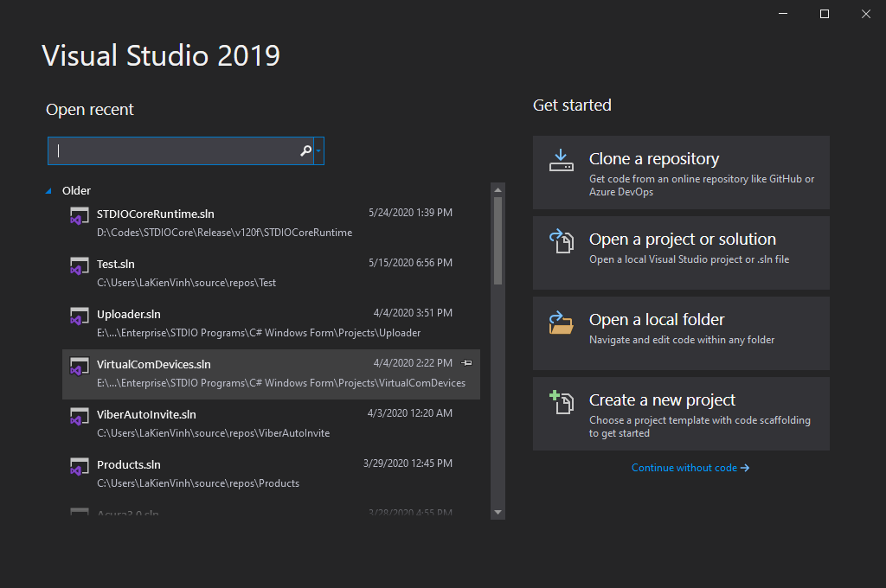Open the search options dropdown arrow
The image size is (886, 588).
(318, 150)
